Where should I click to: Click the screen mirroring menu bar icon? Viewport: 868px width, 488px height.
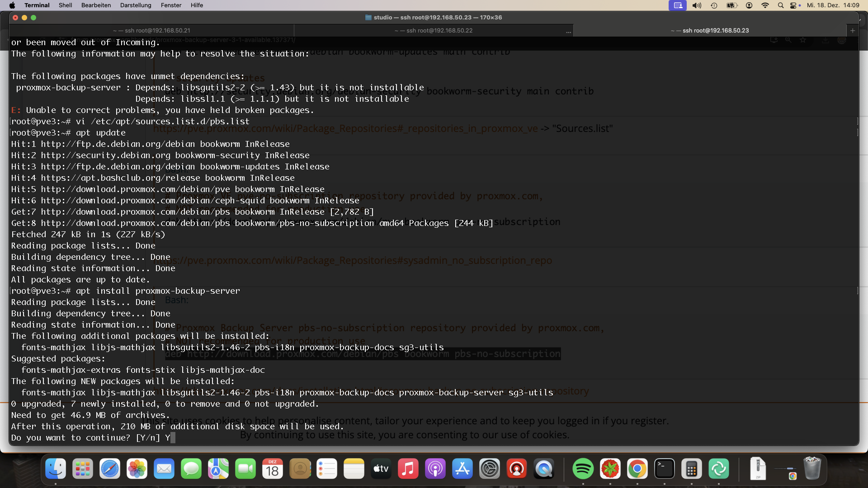pyautogui.click(x=677, y=5)
